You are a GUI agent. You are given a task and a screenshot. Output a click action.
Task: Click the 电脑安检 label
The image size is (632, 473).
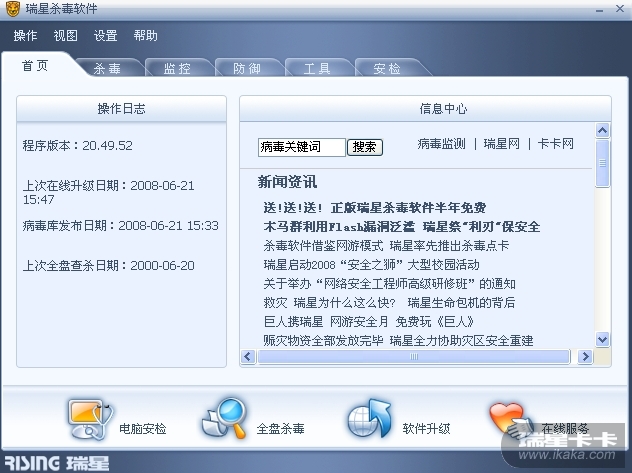pos(143,429)
